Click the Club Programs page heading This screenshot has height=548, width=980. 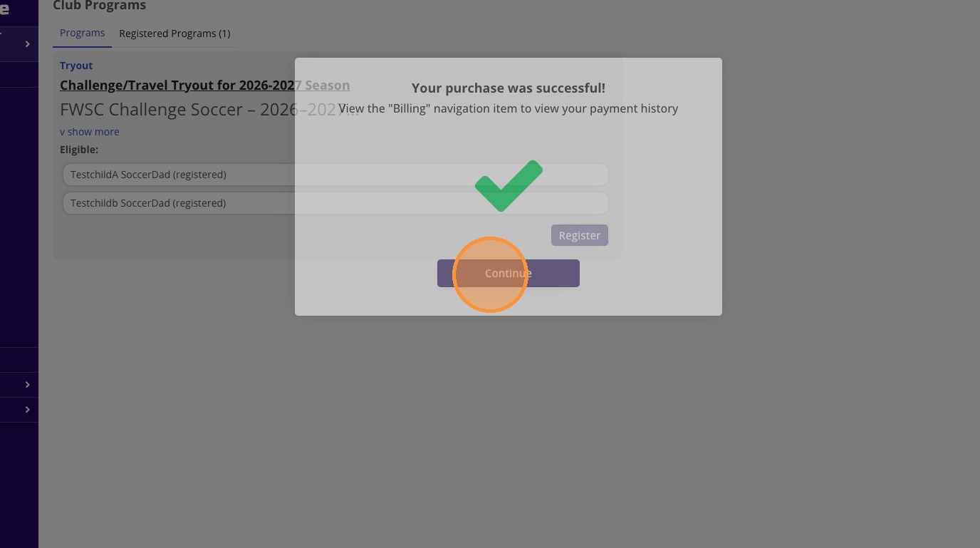99,6
